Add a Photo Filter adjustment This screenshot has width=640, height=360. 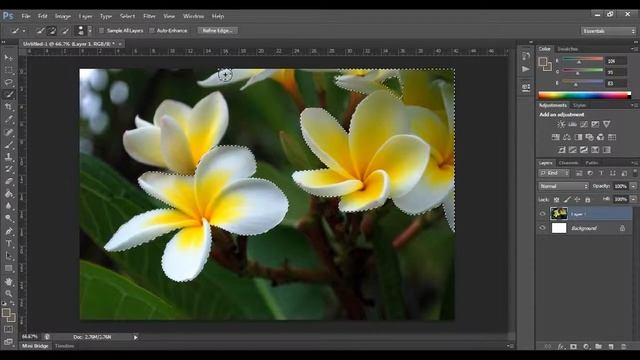pyautogui.click(x=589, y=137)
